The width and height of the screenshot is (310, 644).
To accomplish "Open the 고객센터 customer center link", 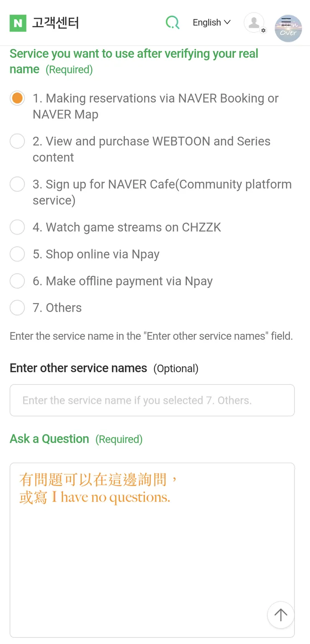I will pyautogui.click(x=56, y=23).
